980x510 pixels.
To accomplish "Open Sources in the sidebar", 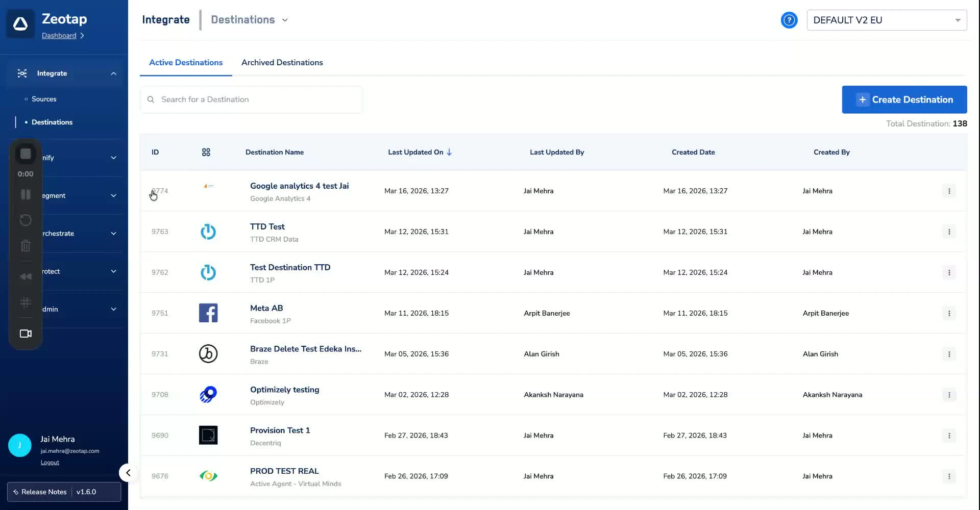I will (x=44, y=99).
